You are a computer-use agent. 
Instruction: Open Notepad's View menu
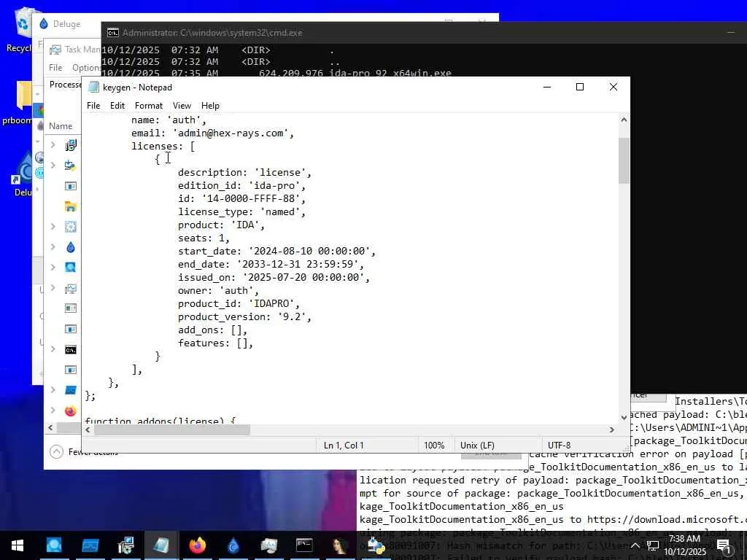[x=182, y=106]
